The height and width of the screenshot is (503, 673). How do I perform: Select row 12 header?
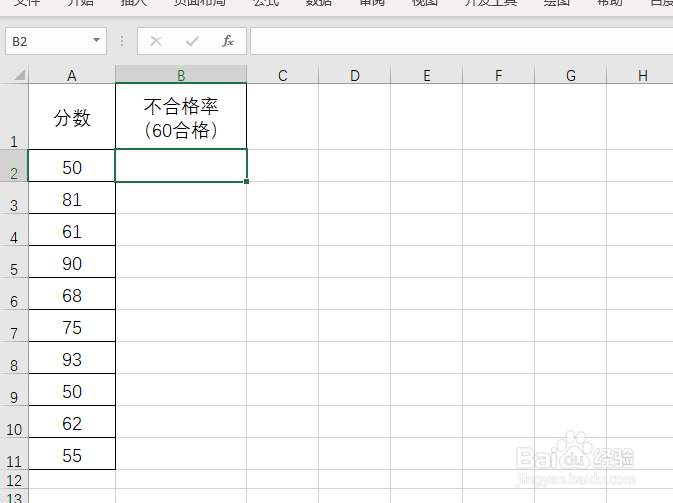pyautogui.click(x=14, y=479)
